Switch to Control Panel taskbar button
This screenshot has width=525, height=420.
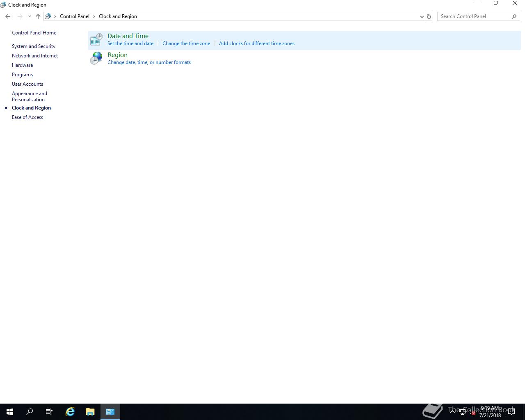click(x=110, y=412)
